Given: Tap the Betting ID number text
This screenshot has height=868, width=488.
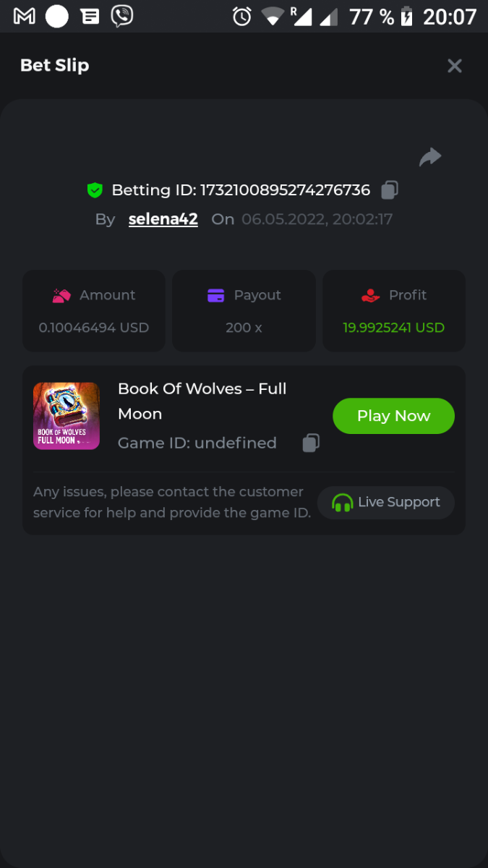Looking at the screenshot, I should point(285,190).
